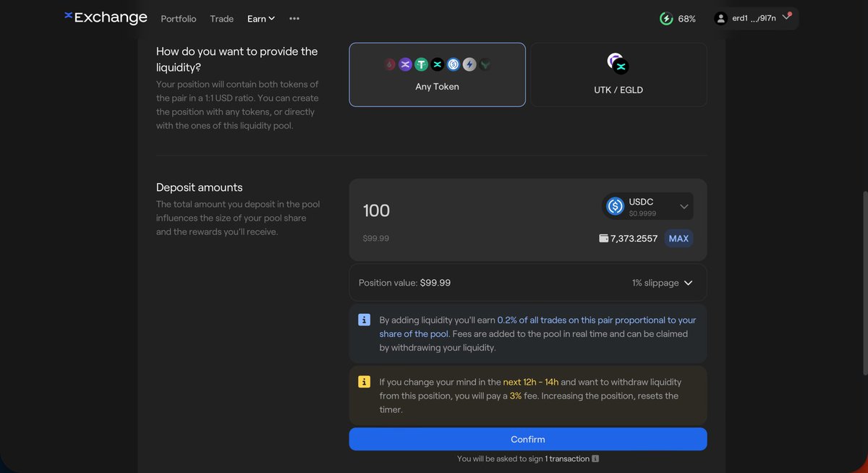Click the 1 transaction text
Screen dimensions: 868x473
(x=567, y=459)
